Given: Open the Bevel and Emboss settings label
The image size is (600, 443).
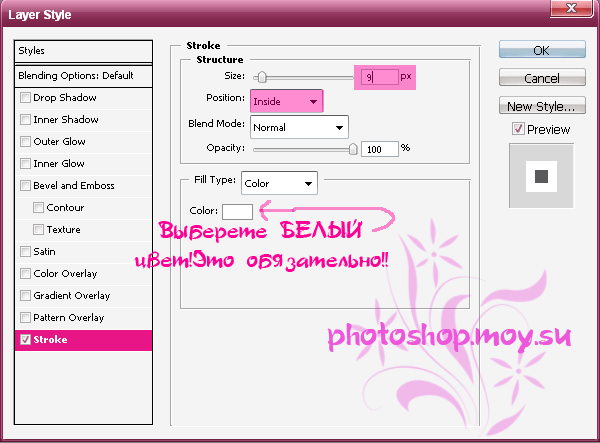Looking at the screenshot, I should pos(74,186).
